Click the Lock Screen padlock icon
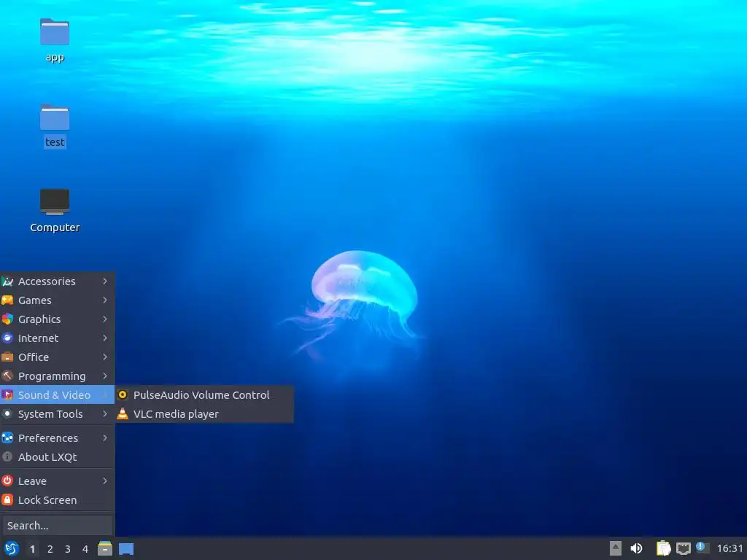Viewport: 747px width, 560px height. [x=7, y=500]
